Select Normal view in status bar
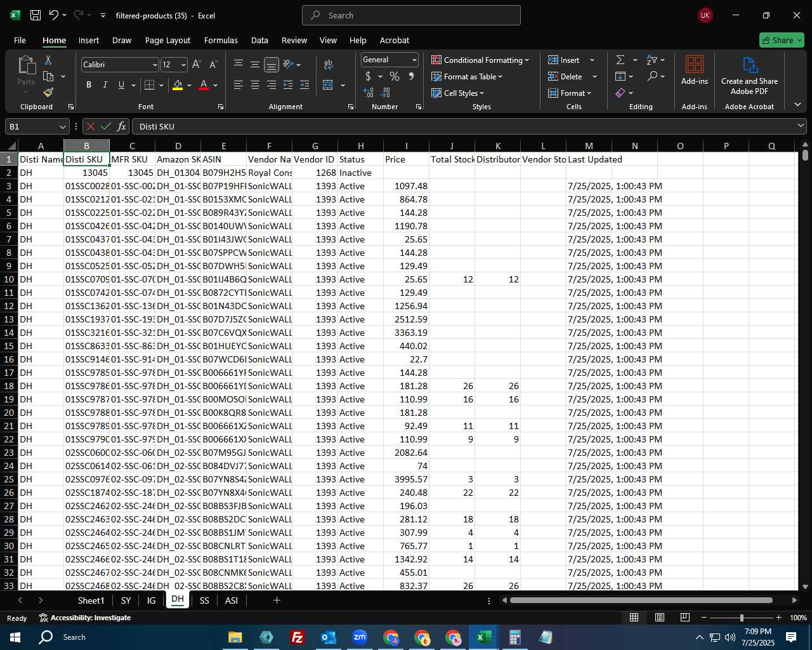The image size is (812, 650). (634, 618)
